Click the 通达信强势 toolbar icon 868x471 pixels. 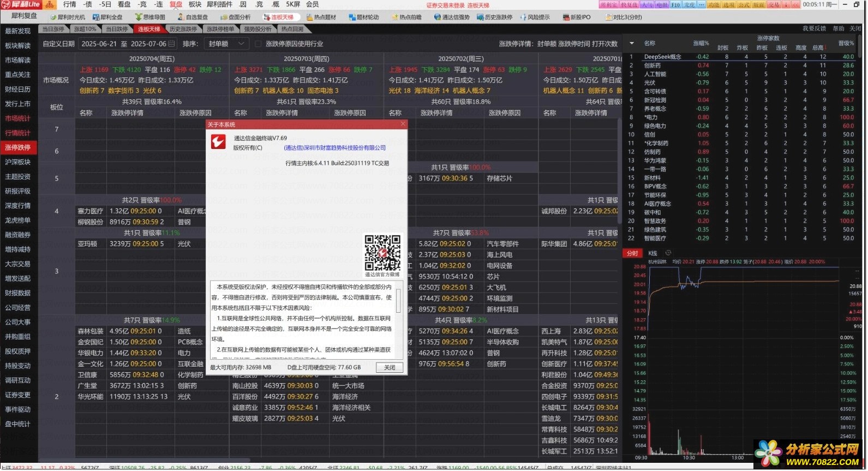(452, 17)
